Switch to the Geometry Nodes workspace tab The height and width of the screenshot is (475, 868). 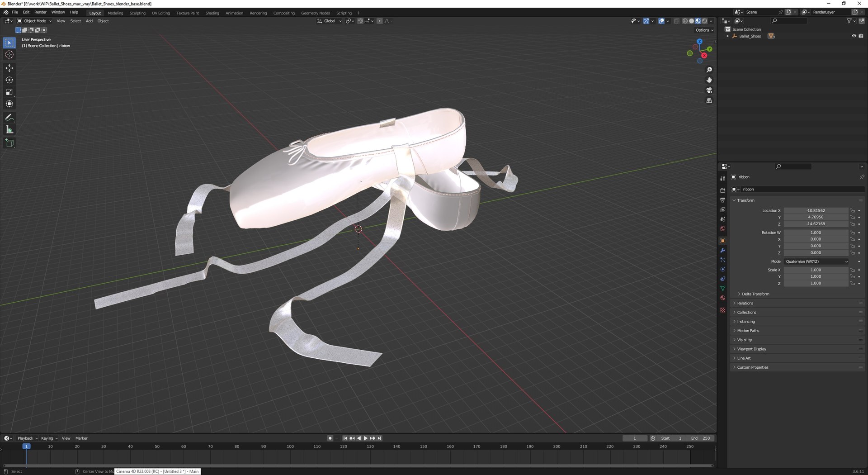click(x=316, y=13)
